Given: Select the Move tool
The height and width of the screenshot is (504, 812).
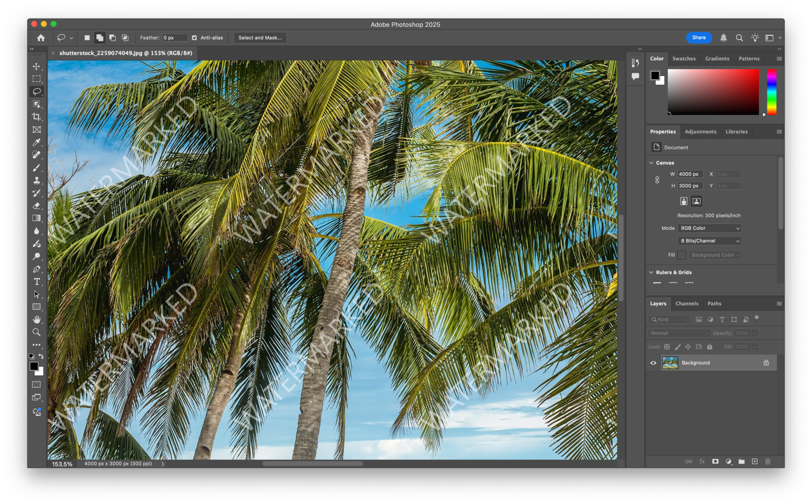Looking at the screenshot, I should pyautogui.click(x=37, y=67).
